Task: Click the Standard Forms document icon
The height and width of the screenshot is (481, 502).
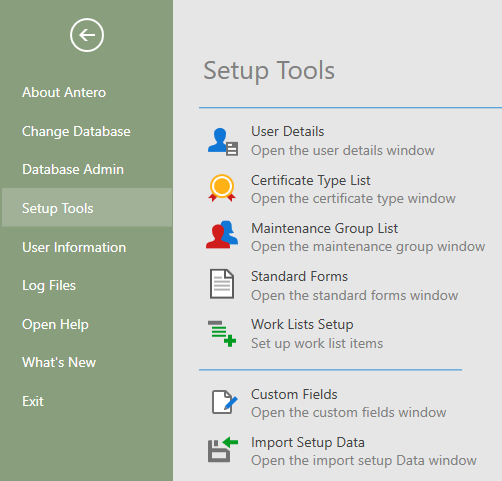Action: (x=222, y=284)
